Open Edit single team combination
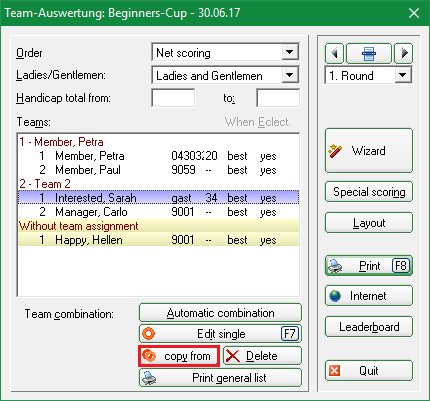 (x=220, y=334)
